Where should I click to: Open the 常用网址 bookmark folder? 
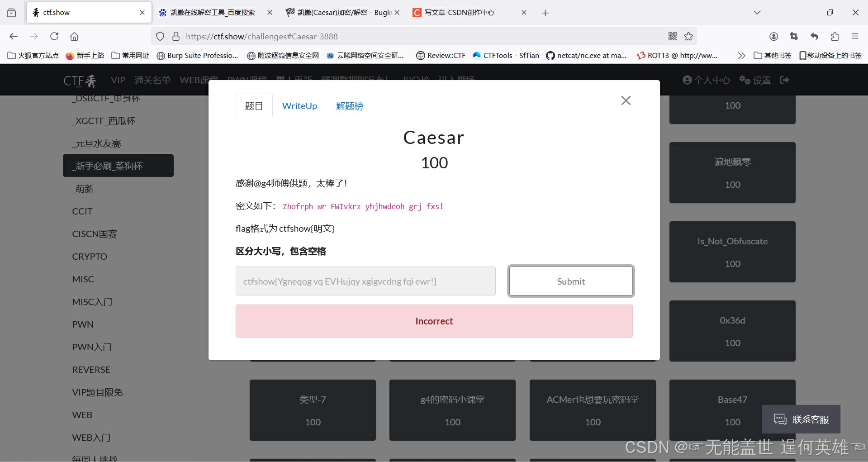click(x=130, y=55)
